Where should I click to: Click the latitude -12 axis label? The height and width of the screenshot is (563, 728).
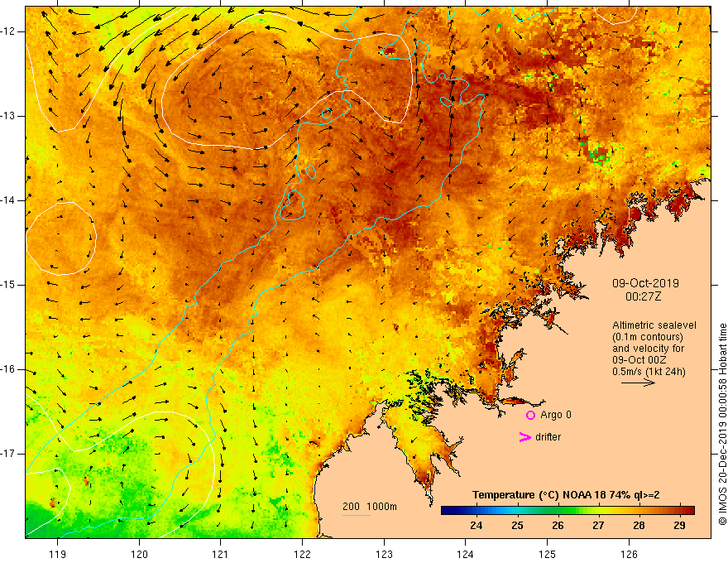(x=9, y=31)
